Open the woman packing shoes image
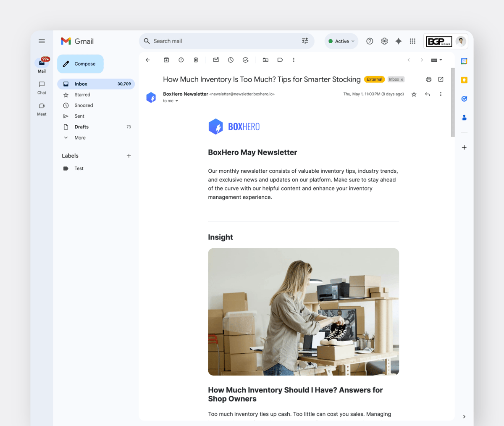 (x=304, y=312)
